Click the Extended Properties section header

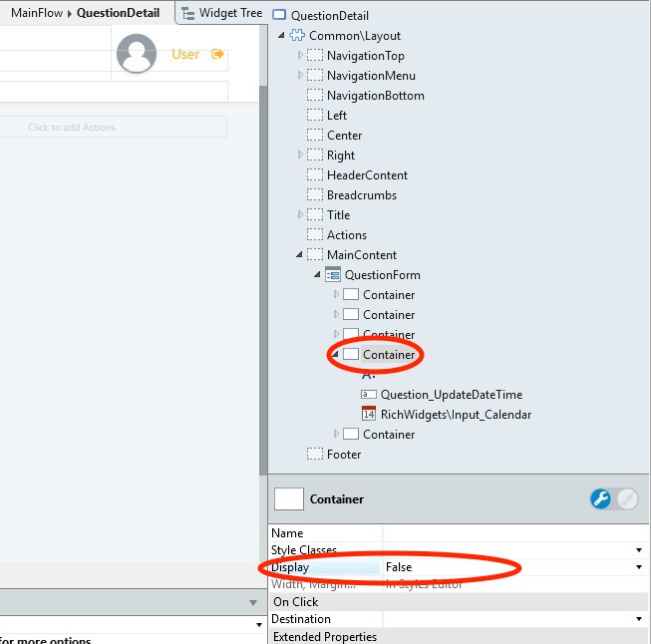click(459, 637)
